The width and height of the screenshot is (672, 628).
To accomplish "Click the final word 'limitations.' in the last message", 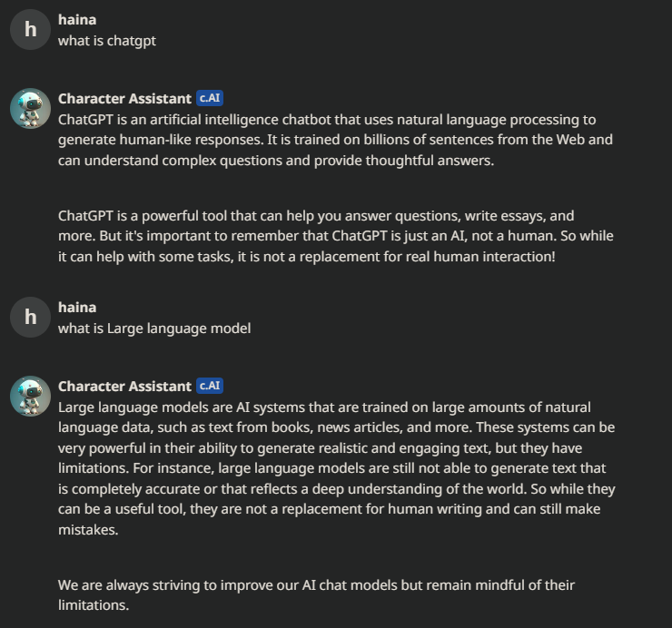I will pos(94,605).
